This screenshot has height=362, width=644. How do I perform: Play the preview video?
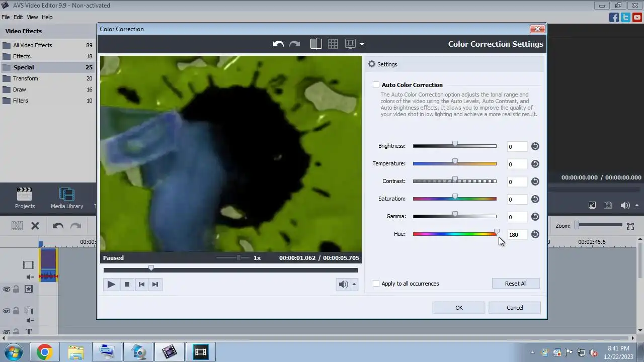pos(111,284)
